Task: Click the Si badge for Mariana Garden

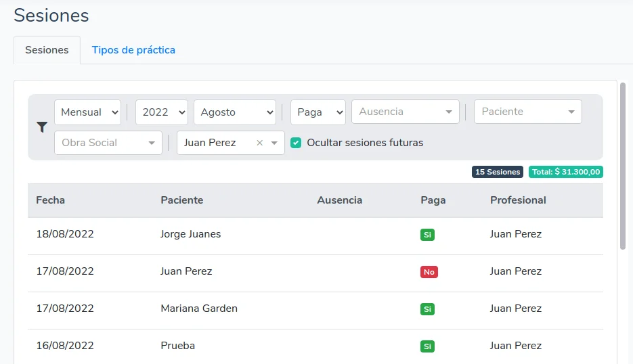Action: coord(427,309)
